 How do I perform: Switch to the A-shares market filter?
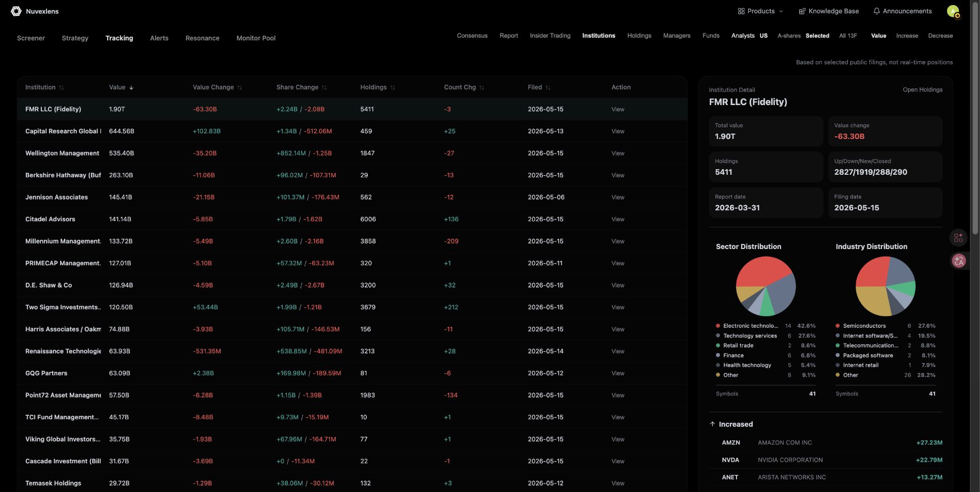(x=789, y=36)
